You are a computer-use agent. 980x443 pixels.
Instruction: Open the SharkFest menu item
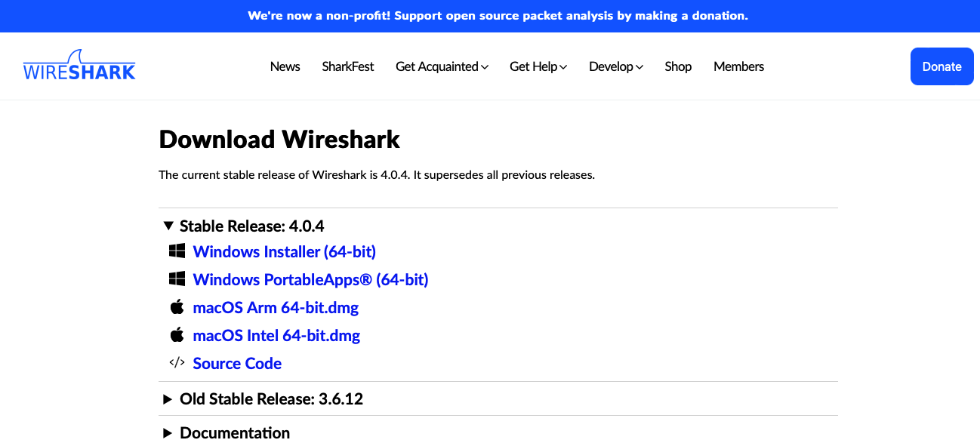coord(348,66)
